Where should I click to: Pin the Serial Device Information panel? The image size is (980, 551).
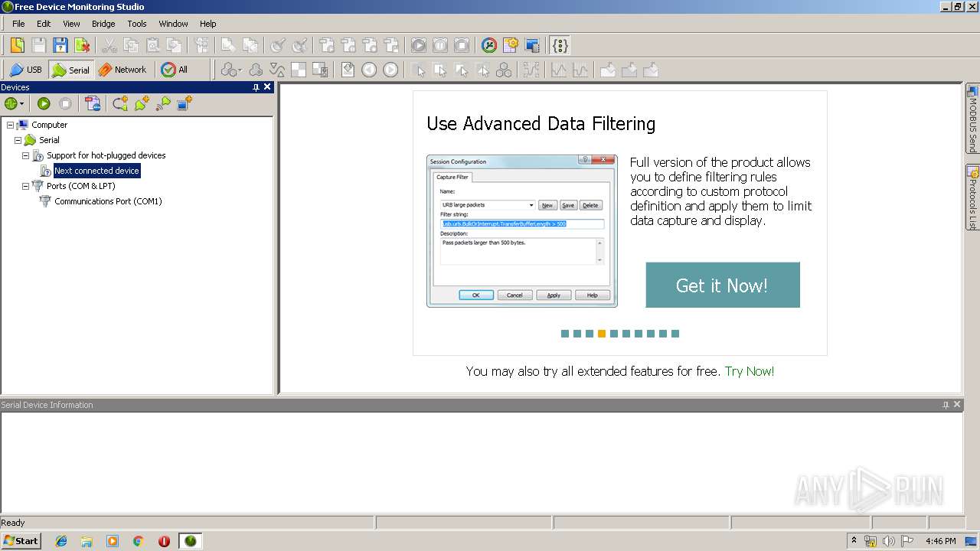click(x=946, y=405)
